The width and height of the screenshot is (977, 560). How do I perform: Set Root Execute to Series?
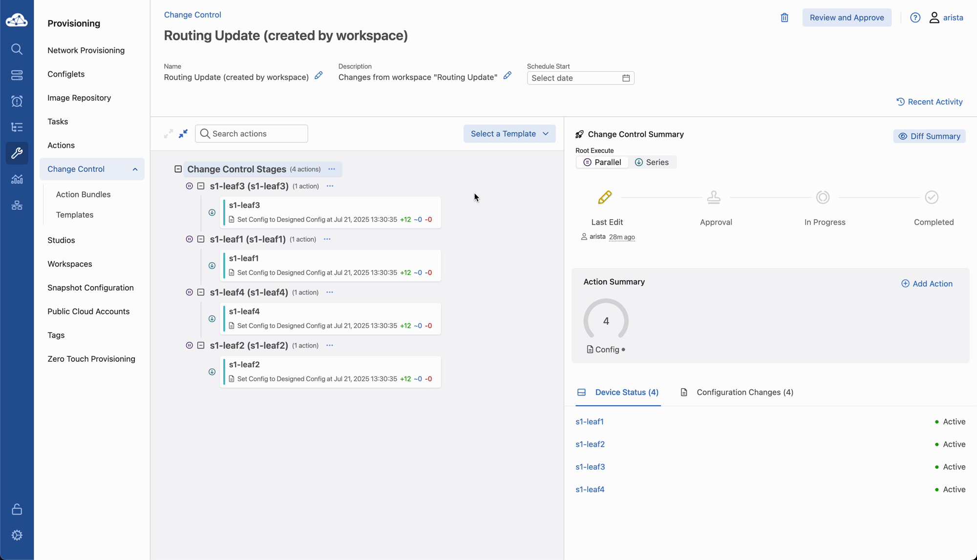coord(652,162)
